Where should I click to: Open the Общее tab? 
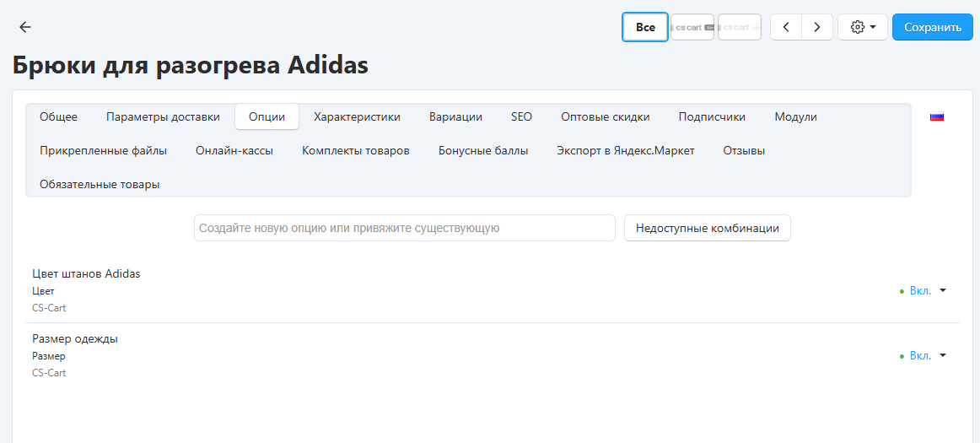point(59,116)
